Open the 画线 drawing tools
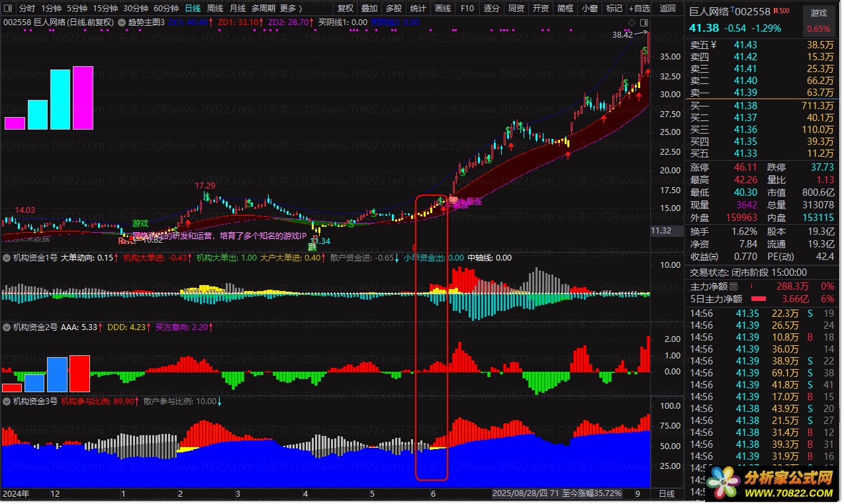 point(442,9)
